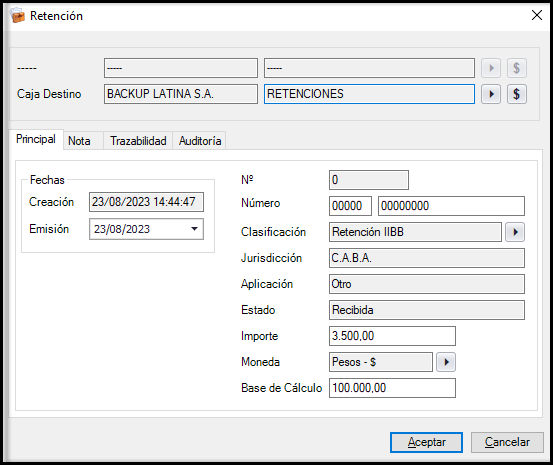Click the Moneda label
The width and height of the screenshot is (553, 465).
261,362
